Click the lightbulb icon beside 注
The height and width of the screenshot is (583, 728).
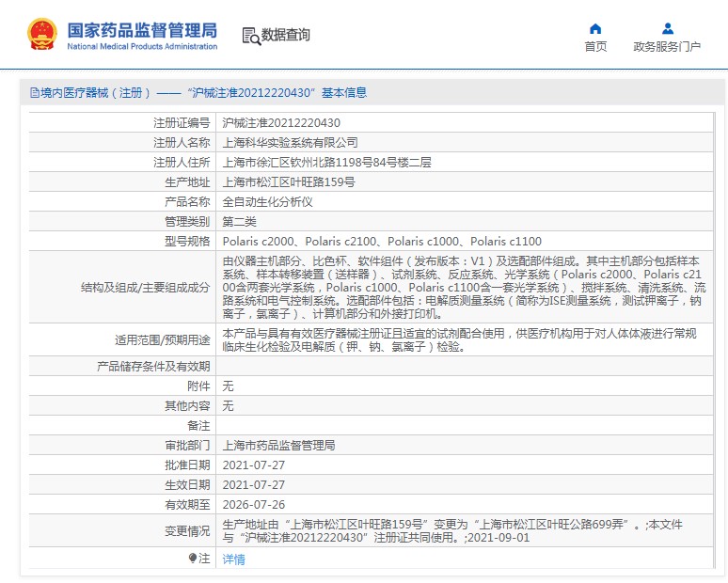[193, 559]
